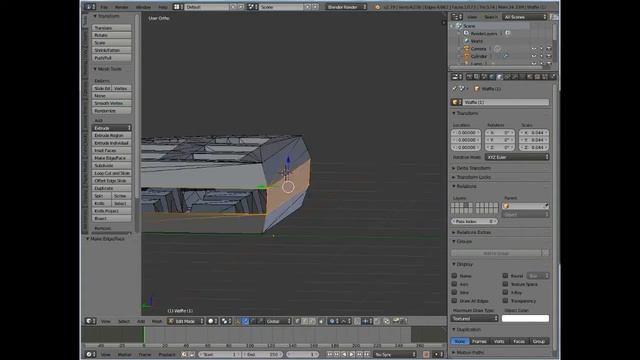Viewport: 640px width, 360px height.
Task: Enable the Name display checkbox
Action: coord(454,276)
